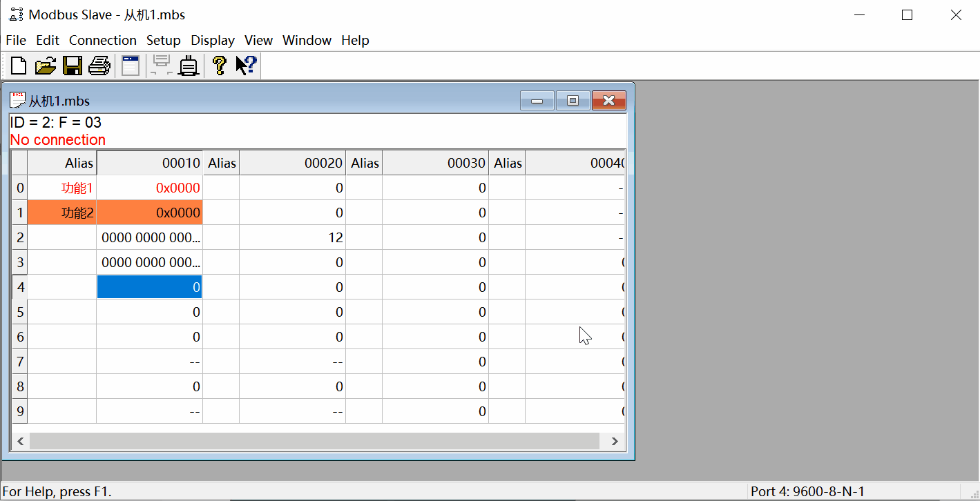Click the yellow question mark About icon
This screenshot has height=501, width=980.
(x=219, y=66)
